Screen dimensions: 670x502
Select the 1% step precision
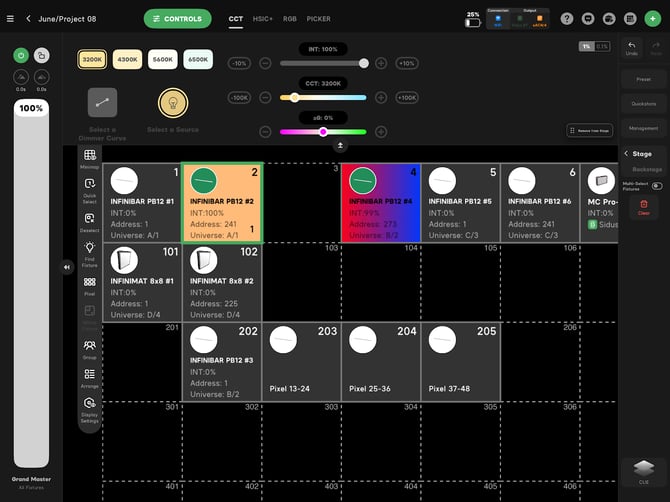coord(587,46)
